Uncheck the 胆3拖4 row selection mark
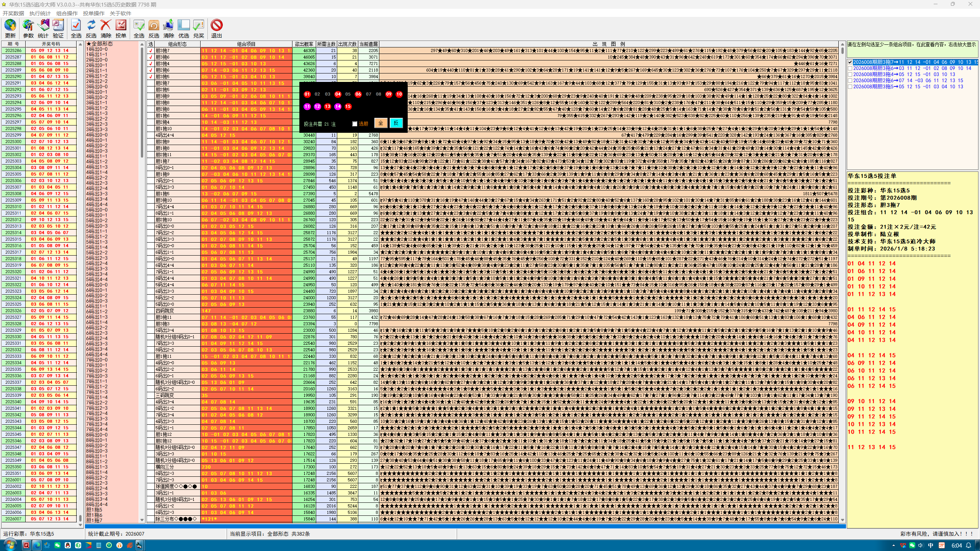 pyautogui.click(x=151, y=64)
